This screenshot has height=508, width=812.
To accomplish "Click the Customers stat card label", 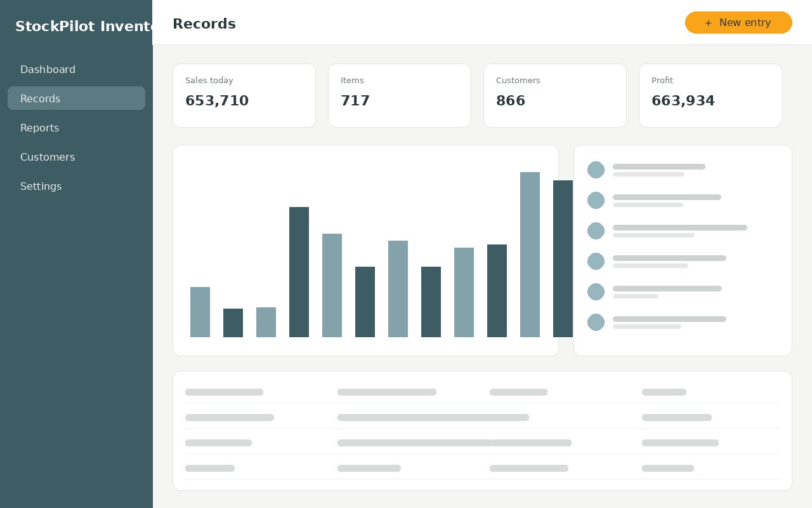I will (518, 81).
